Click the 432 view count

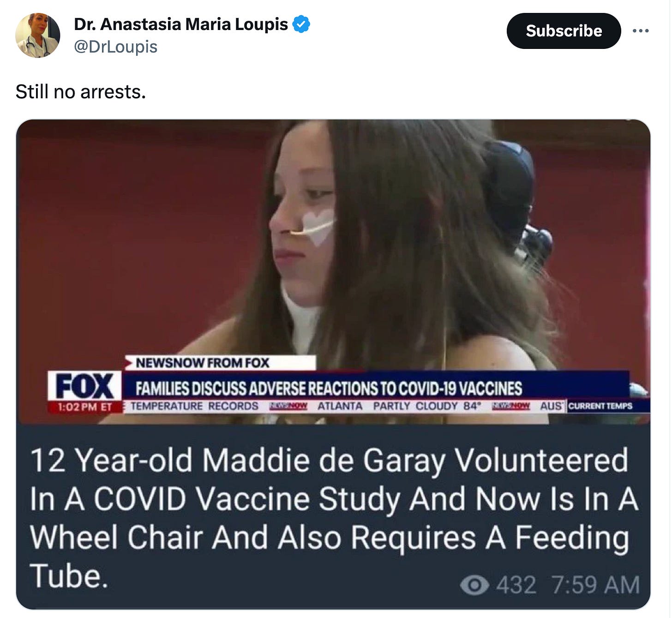pos(516,585)
